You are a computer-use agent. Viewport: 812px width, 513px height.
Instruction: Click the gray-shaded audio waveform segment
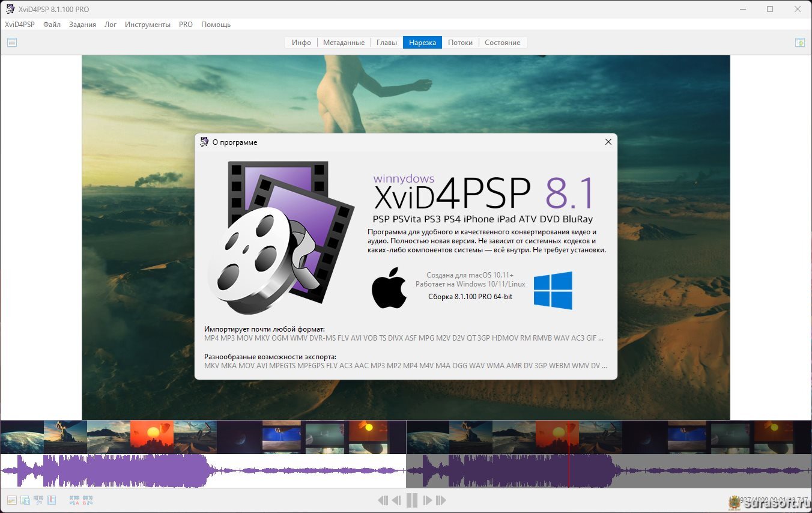coord(609,471)
